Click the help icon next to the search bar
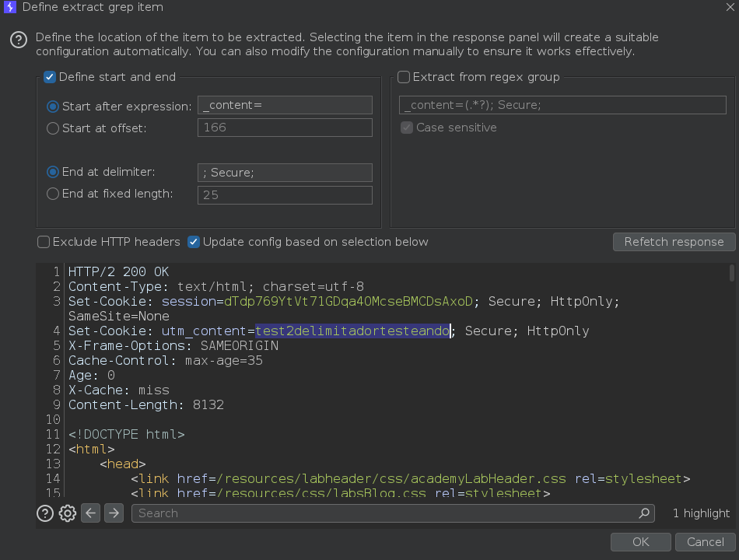The height and width of the screenshot is (560, 739). (46, 513)
